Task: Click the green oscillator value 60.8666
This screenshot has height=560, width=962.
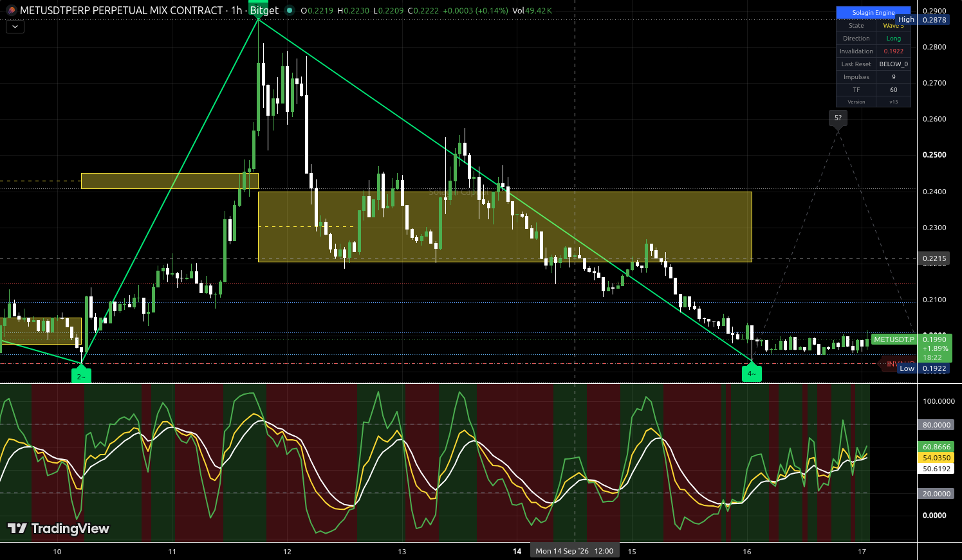Action: click(x=936, y=447)
